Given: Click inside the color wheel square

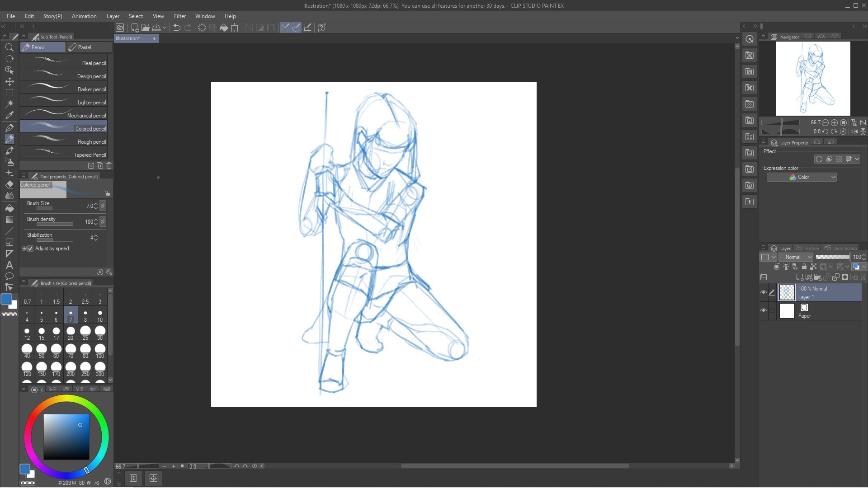Looking at the screenshot, I should [x=66, y=436].
